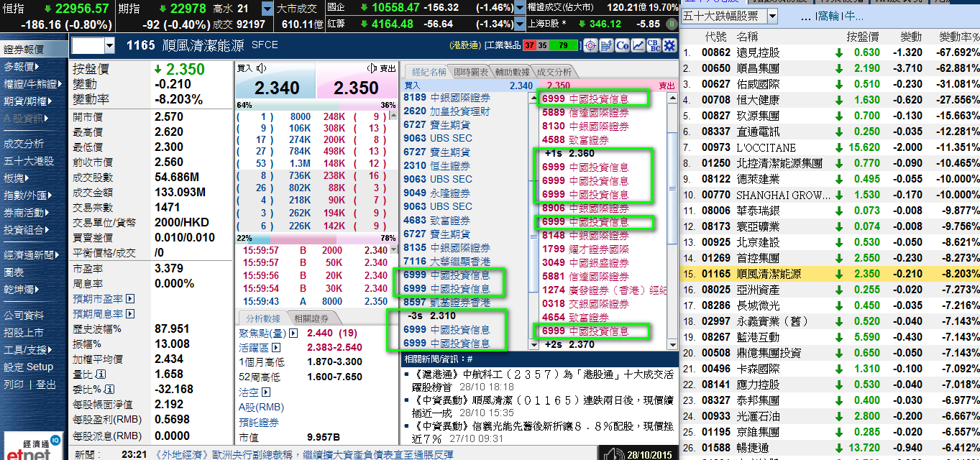
Task: Select 分析數據 tab
Action: tap(262, 318)
